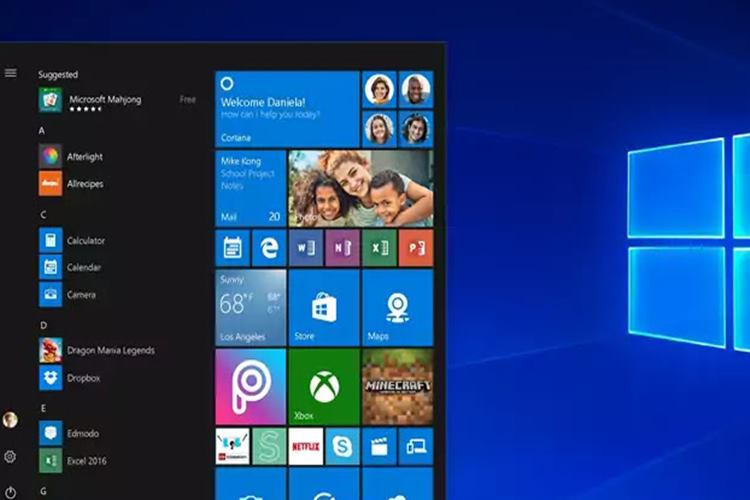
Task: Open the Store tile
Action: pyautogui.click(x=324, y=308)
